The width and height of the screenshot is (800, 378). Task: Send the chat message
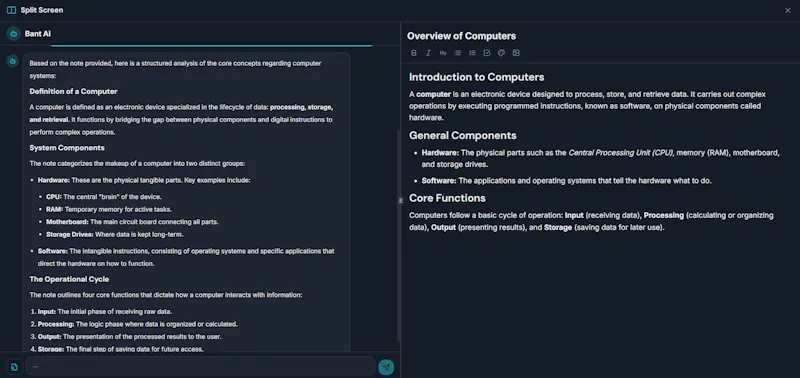[386, 366]
